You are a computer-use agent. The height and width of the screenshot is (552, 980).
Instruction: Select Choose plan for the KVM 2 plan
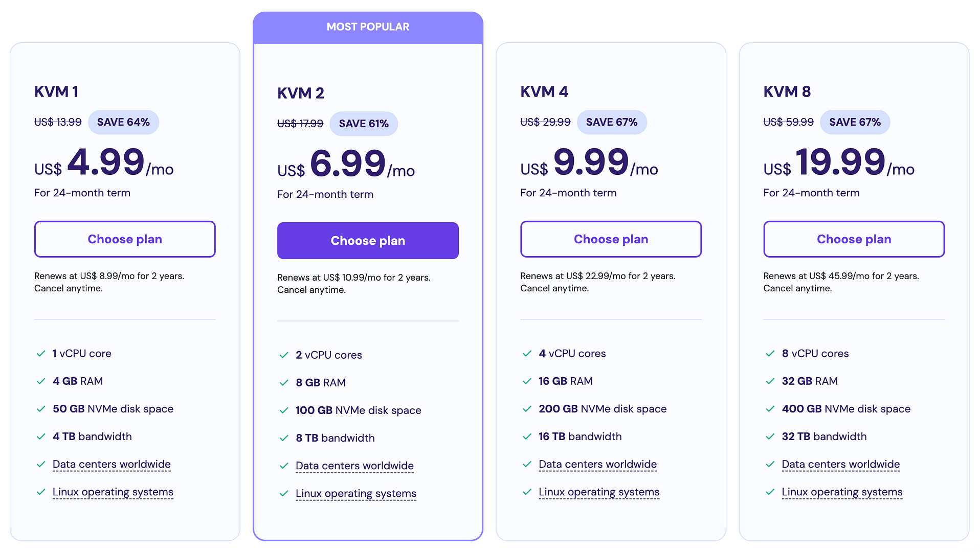click(367, 240)
